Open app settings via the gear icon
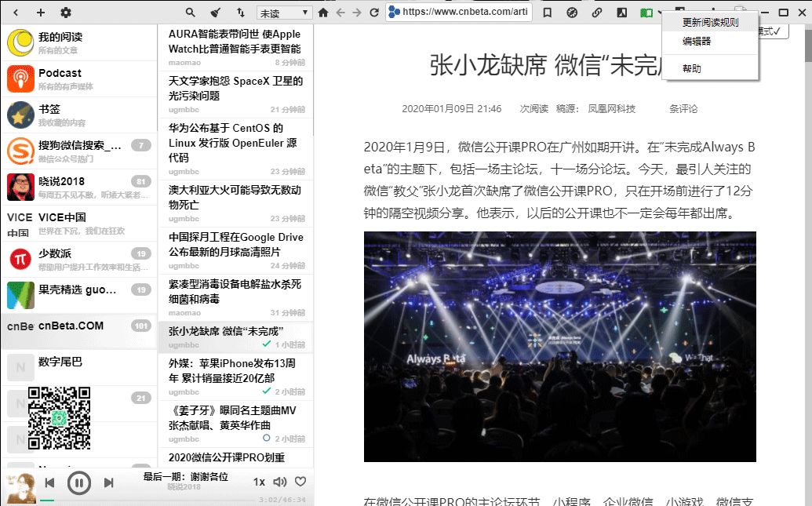The image size is (812, 506). coord(66,13)
